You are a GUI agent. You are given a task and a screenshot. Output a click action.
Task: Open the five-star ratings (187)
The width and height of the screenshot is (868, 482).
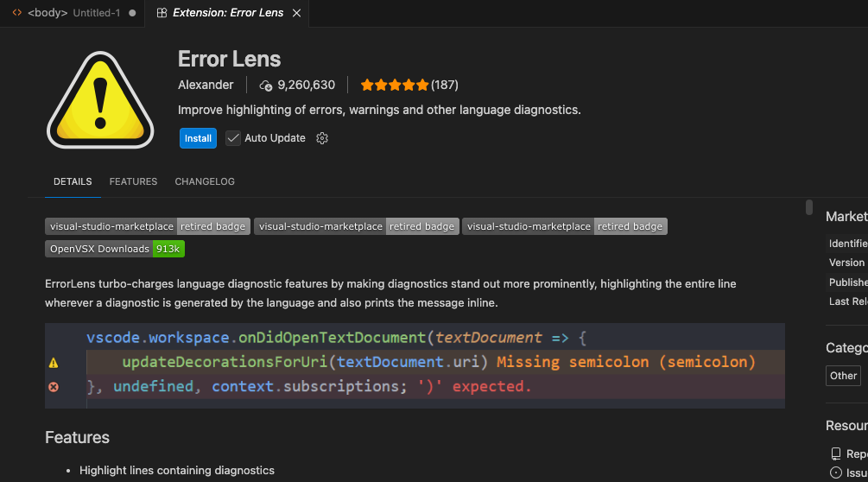[409, 85]
